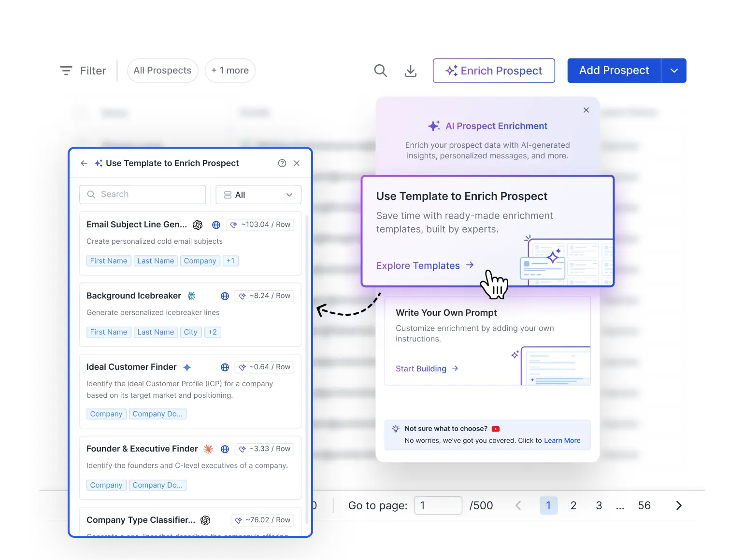Open the Filter panel
The width and height of the screenshot is (744, 560).
(83, 70)
